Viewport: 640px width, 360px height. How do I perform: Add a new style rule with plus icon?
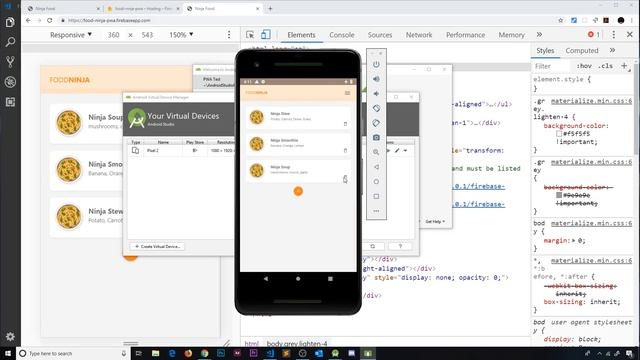pos(624,65)
